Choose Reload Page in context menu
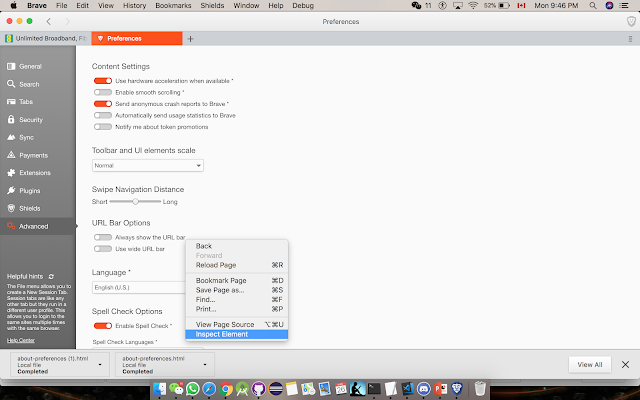This screenshot has width=640, height=400. click(237, 265)
